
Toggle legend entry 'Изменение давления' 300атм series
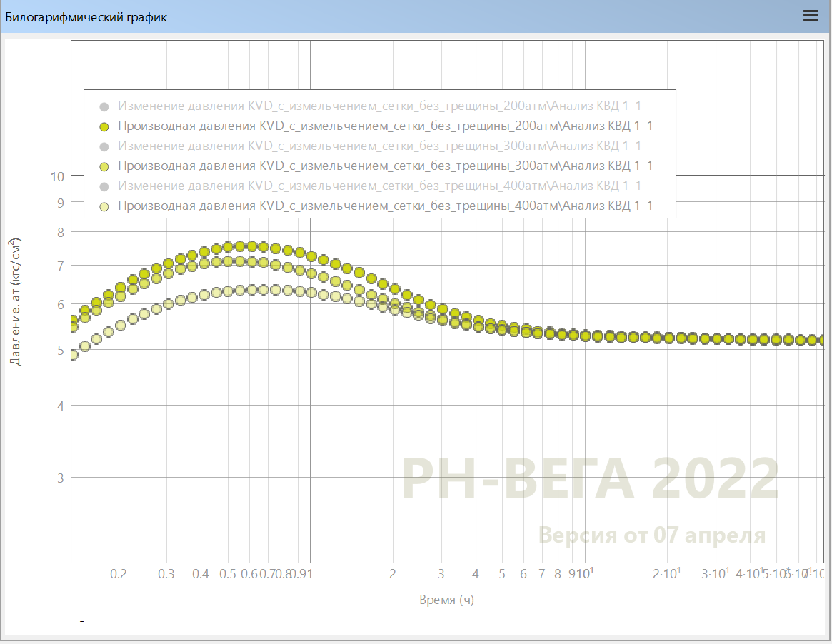point(371,146)
